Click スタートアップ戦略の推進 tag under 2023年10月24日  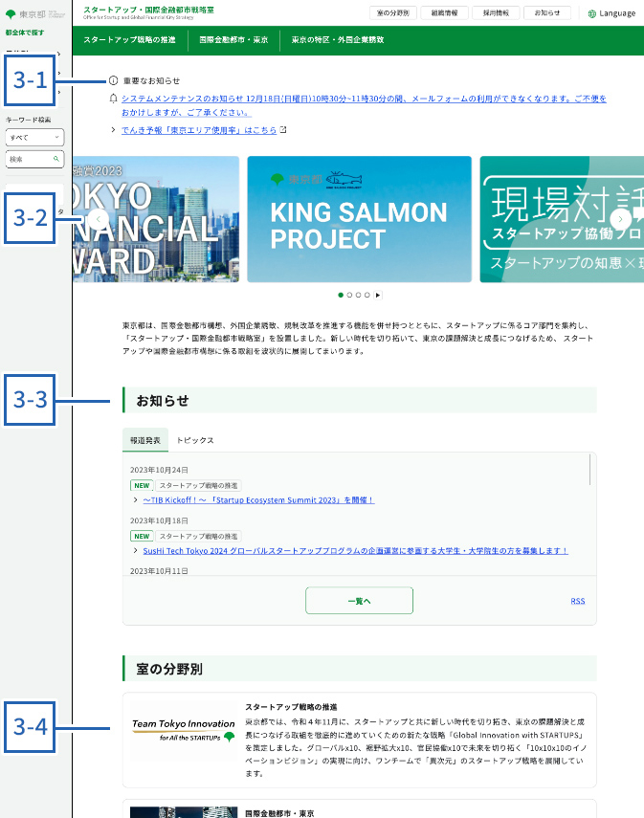pyautogui.click(x=198, y=485)
